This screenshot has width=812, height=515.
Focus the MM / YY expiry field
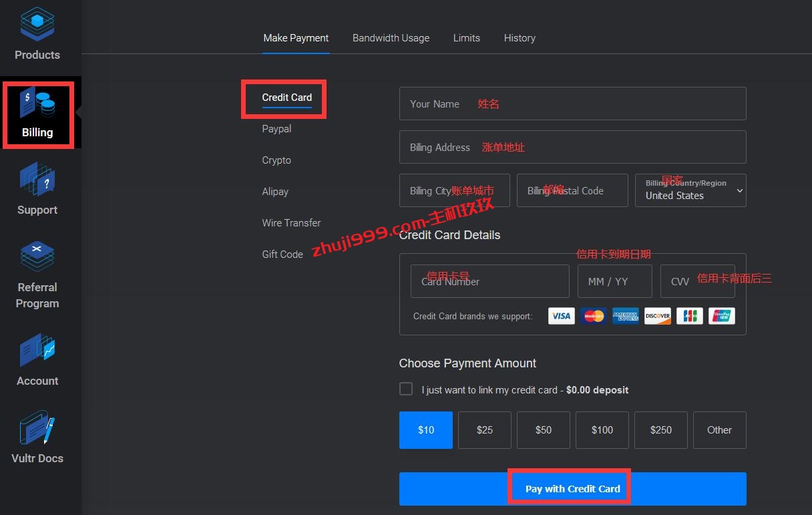pyautogui.click(x=615, y=281)
